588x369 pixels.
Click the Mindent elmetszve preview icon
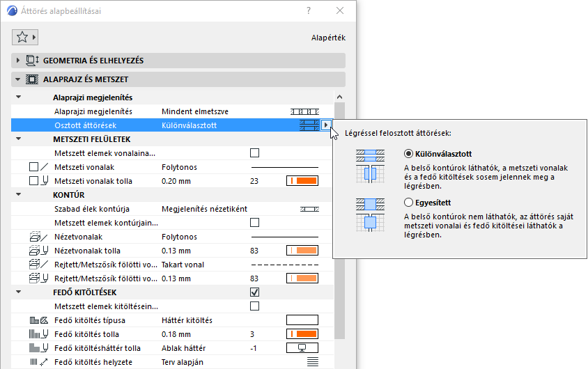[304, 111]
